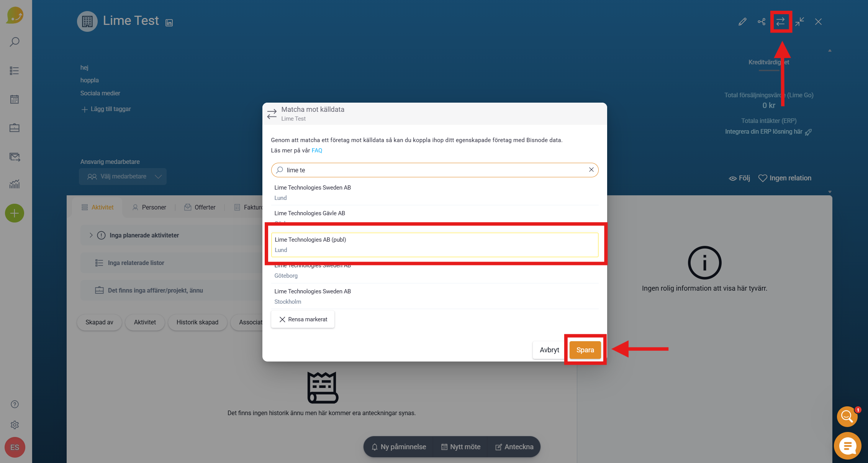Screen dimensions: 868x463
Task: Toggle the Ingen relation heart
Action: pos(785,178)
